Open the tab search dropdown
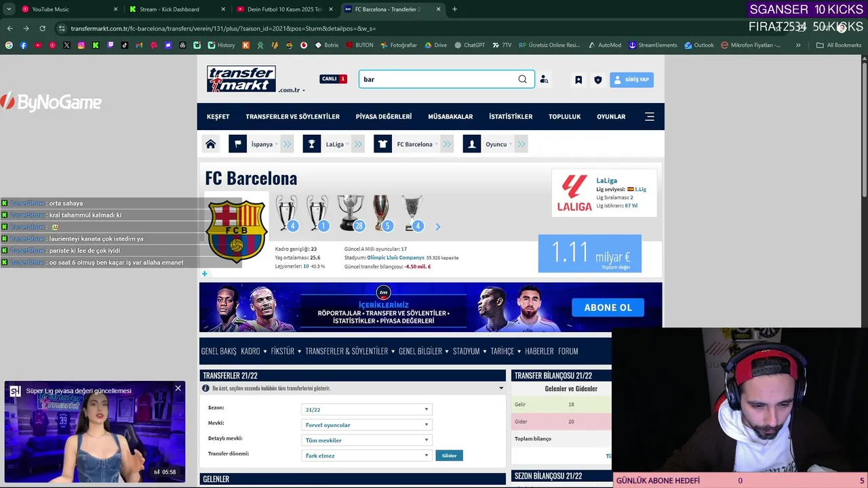Screen dimensions: 868x488 [x=9, y=9]
